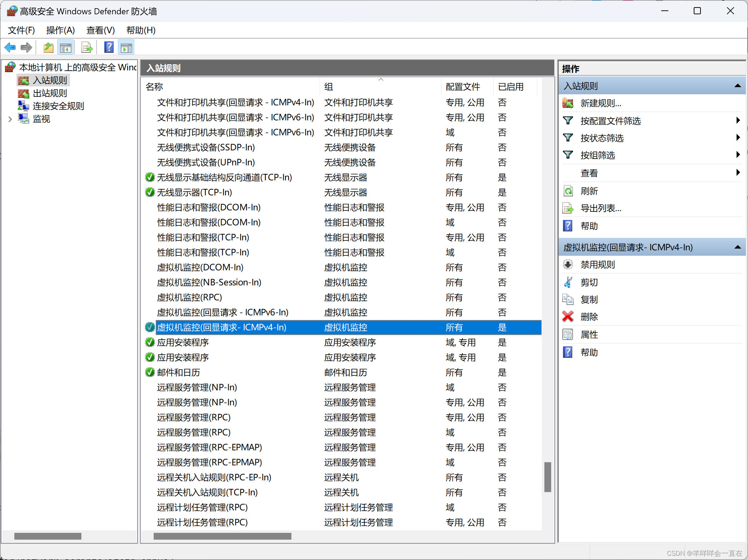Open 属性 of the selected rule
748x560 pixels.
[x=589, y=335]
